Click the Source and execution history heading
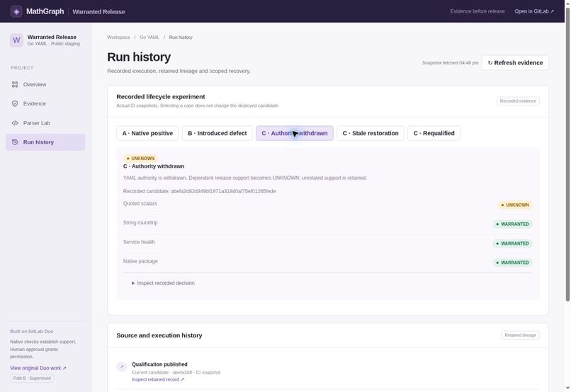This screenshot has height=392, width=571. [x=159, y=335]
